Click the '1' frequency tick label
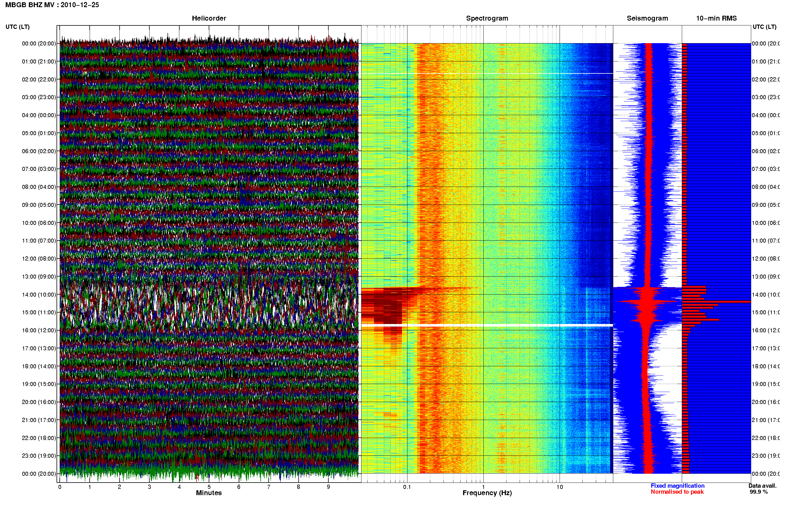The height and width of the screenshot is (508, 812). 483,487
